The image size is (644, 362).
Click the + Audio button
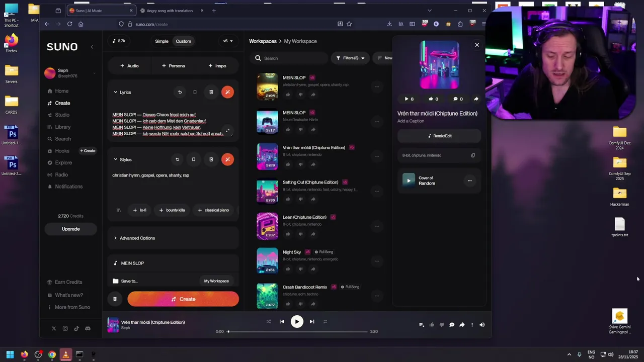click(x=129, y=66)
